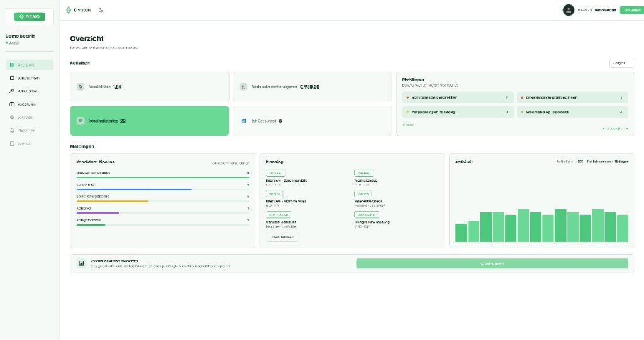Image resolution: width=644 pixels, height=340 pixels.
Task: Open the Contract opstellen planning entry
Action: [x=281, y=222]
